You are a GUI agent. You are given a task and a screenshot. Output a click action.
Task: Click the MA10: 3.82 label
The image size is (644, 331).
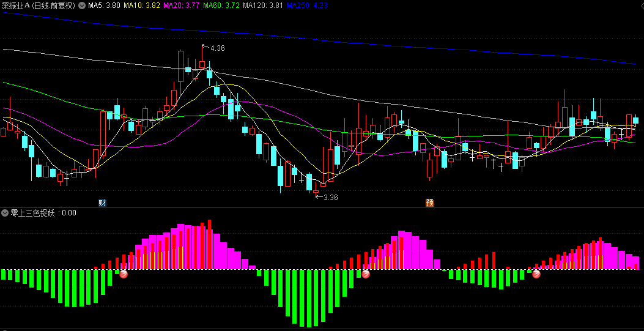click(142, 6)
